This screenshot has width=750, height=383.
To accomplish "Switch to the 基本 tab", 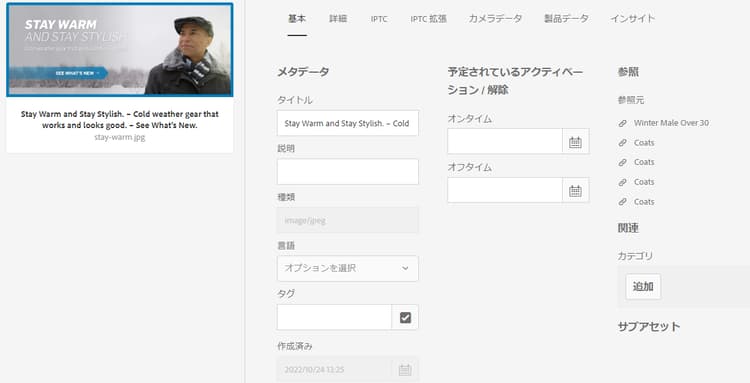I will pos(297,19).
